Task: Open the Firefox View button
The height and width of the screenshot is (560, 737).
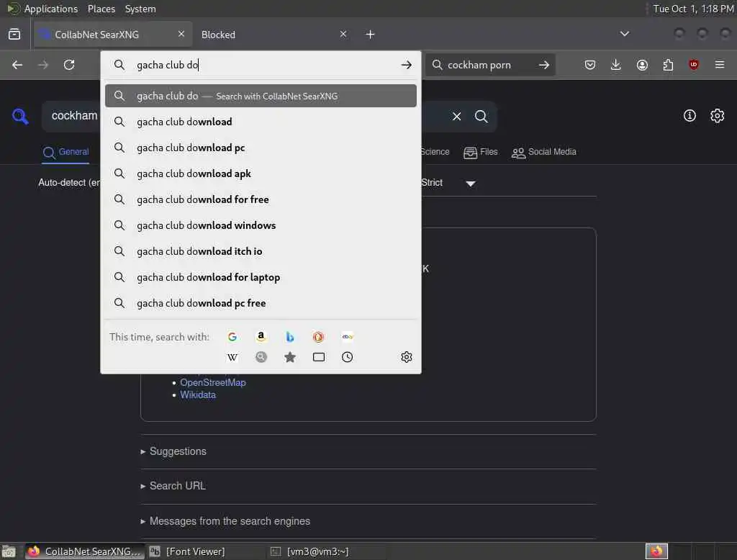Action: point(14,35)
